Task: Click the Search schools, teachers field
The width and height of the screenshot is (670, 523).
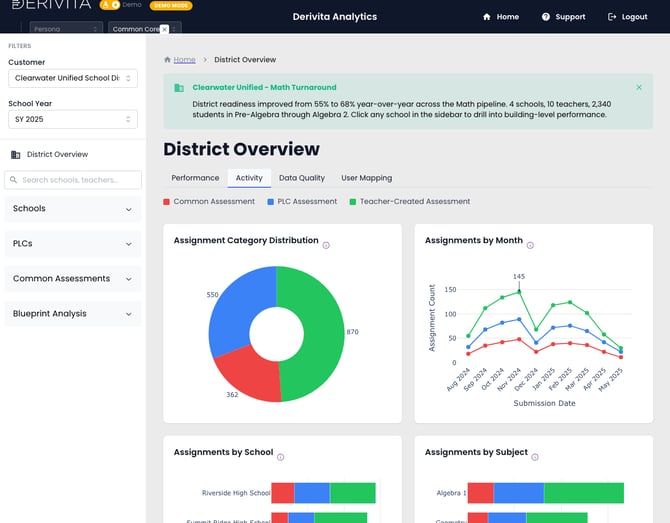Action: (73, 180)
